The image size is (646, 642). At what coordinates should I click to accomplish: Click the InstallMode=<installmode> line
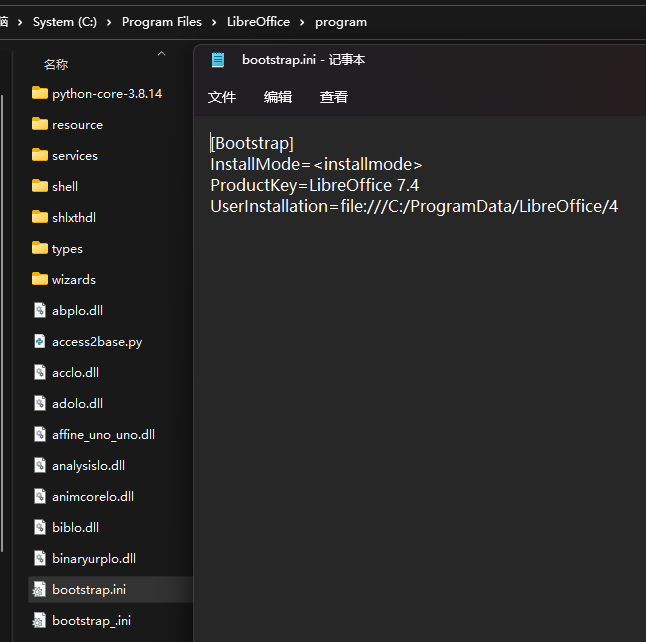pos(316,164)
